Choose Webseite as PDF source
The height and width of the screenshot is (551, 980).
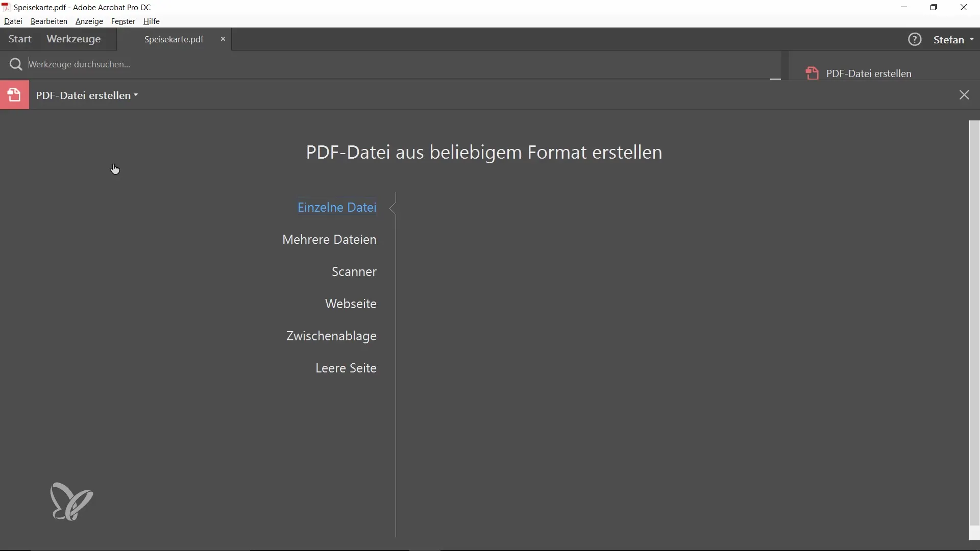click(351, 304)
